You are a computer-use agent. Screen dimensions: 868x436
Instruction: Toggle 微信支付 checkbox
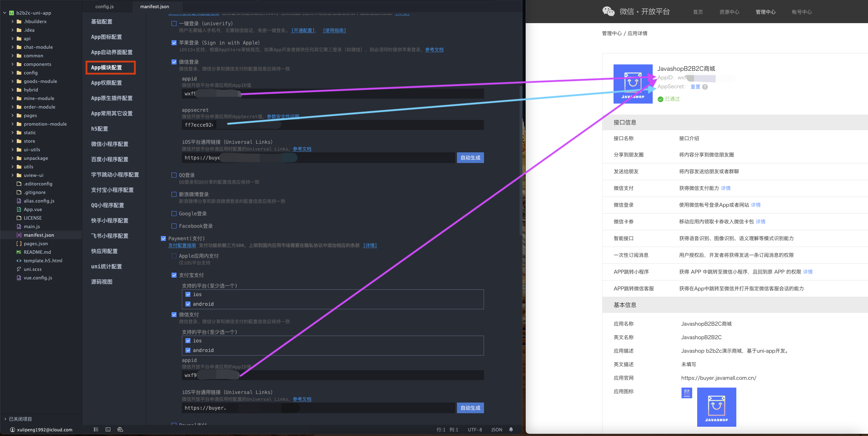coord(174,315)
